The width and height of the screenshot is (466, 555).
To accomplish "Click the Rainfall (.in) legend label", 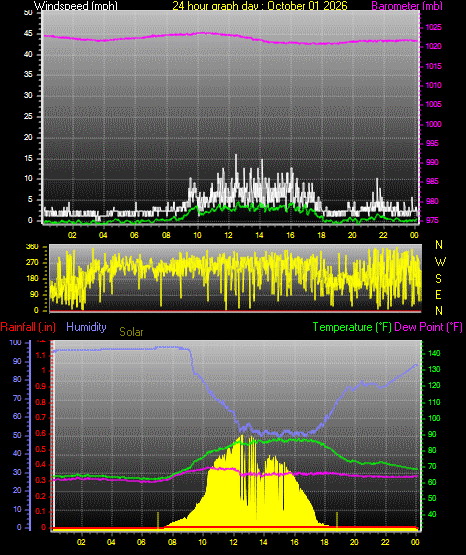I will pyautogui.click(x=28, y=327).
